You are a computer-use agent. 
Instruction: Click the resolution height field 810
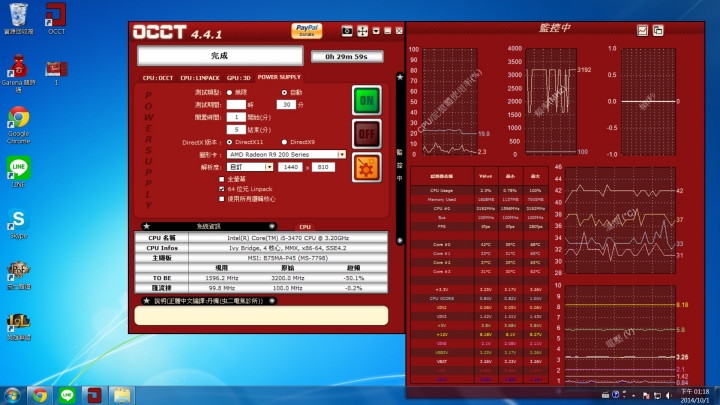323,167
